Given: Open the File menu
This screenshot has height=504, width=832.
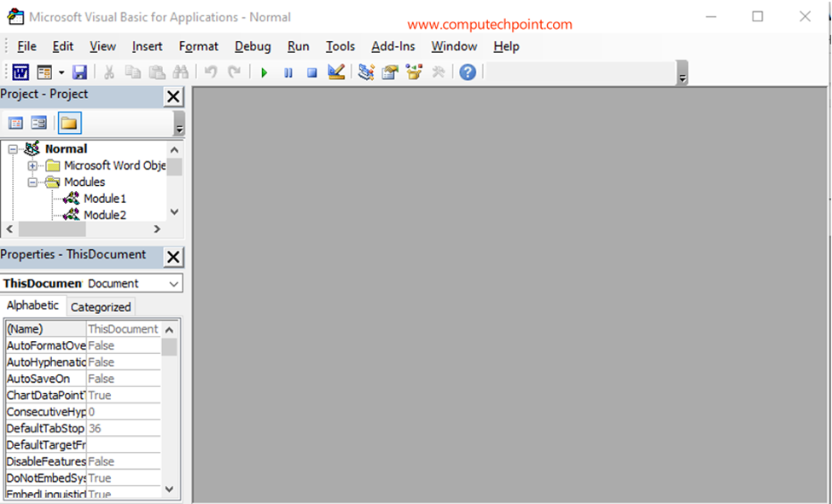Looking at the screenshot, I should pos(26,47).
